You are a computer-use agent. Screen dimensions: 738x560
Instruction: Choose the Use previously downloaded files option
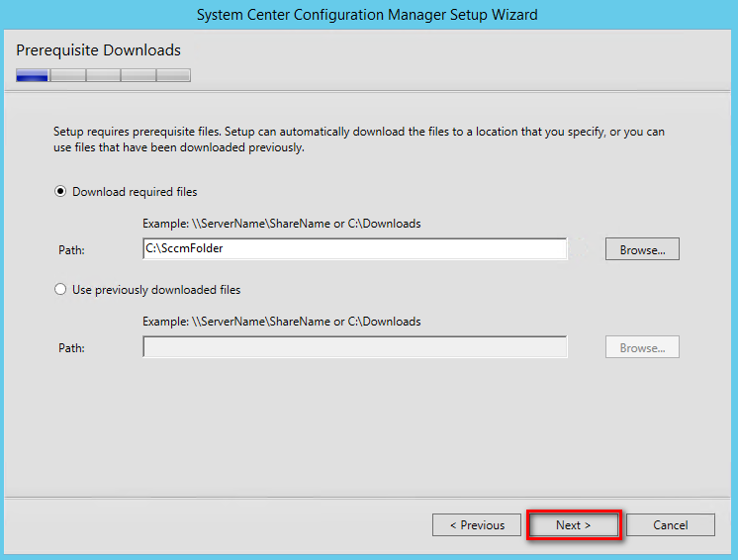click(60, 289)
